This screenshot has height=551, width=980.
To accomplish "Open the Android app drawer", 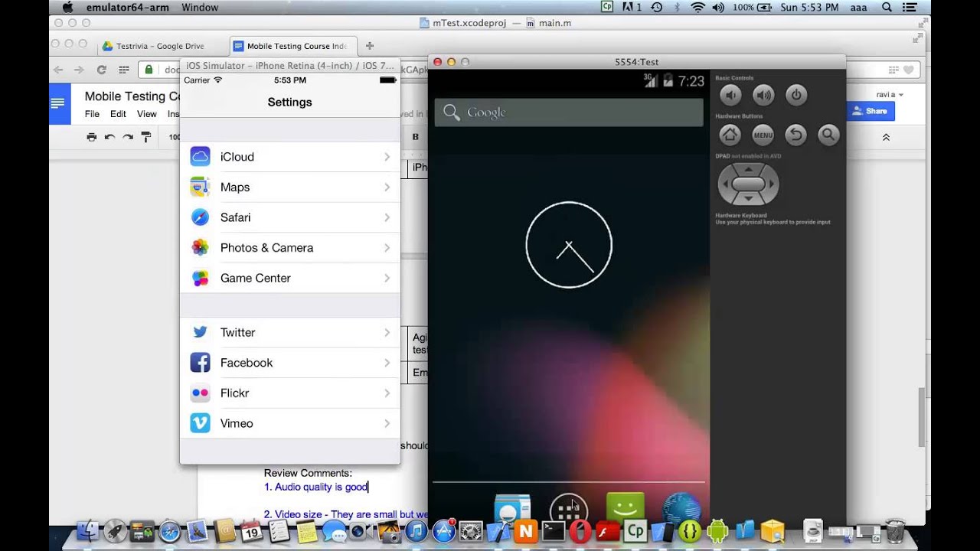I will click(x=569, y=509).
